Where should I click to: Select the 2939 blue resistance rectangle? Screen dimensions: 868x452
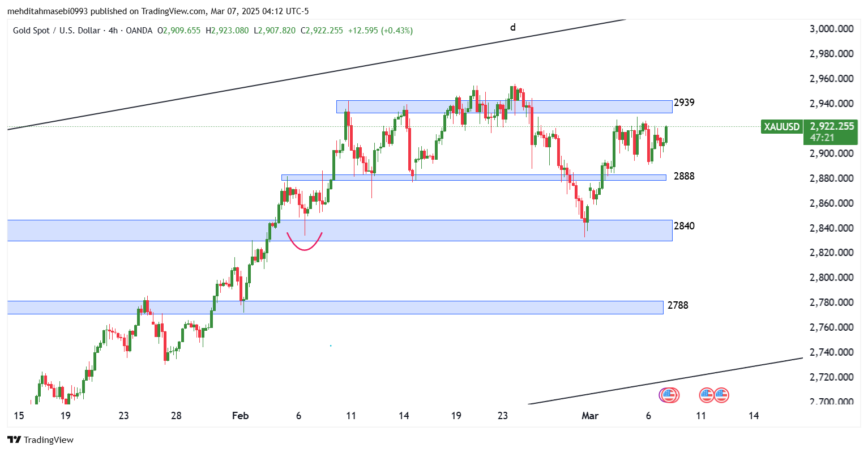[504, 106]
